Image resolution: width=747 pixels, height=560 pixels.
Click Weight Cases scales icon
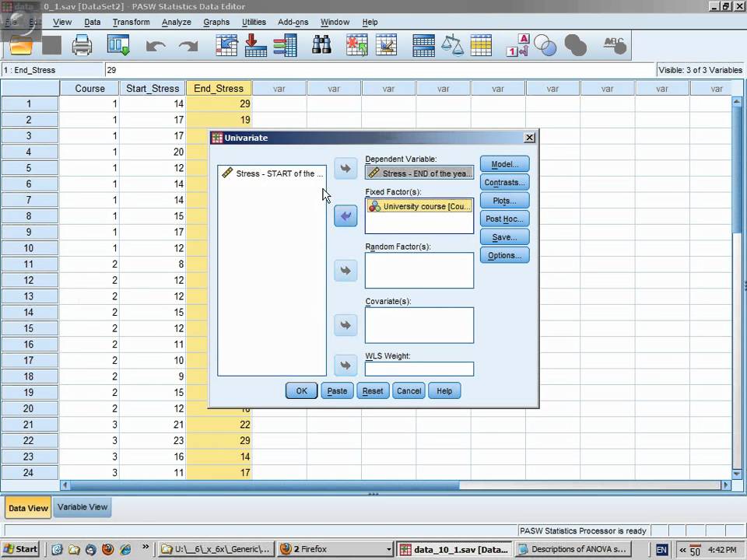coord(452,46)
